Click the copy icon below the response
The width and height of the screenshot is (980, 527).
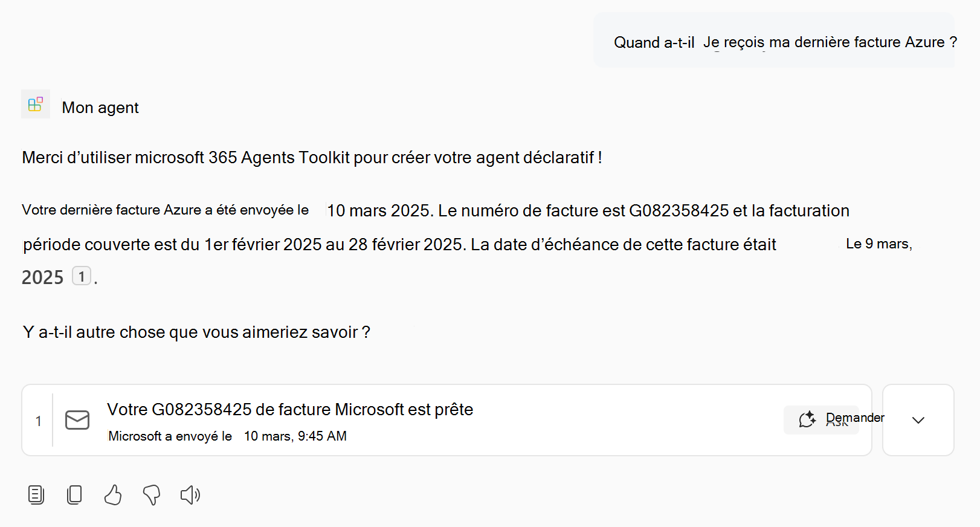coord(74,495)
